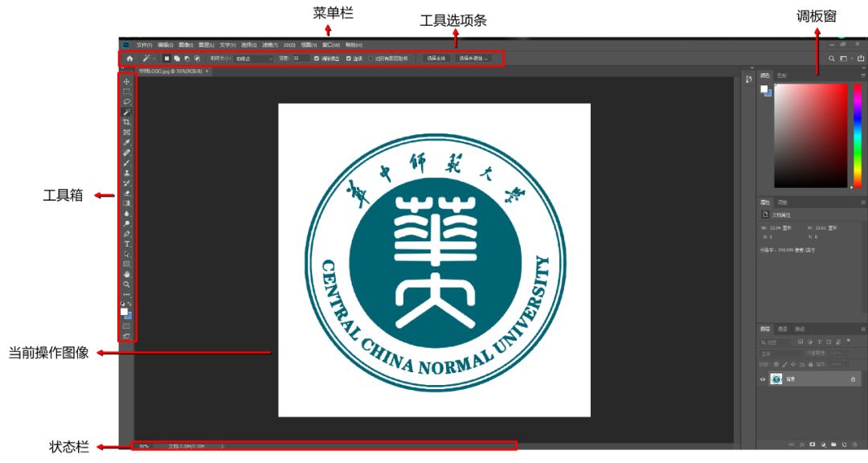Select the Dodge tool

pos(127,223)
